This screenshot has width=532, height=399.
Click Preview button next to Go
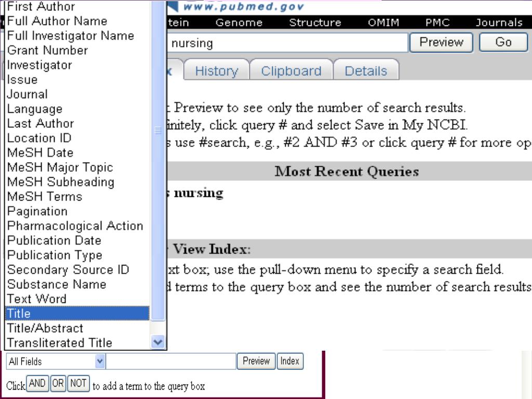tap(441, 43)
